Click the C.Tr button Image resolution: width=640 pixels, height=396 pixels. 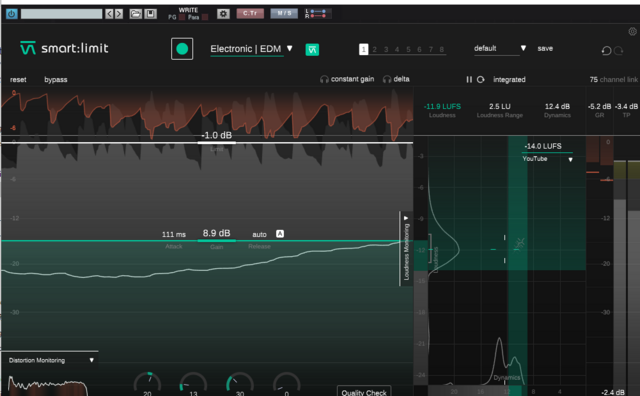click(x=250, y=13)
